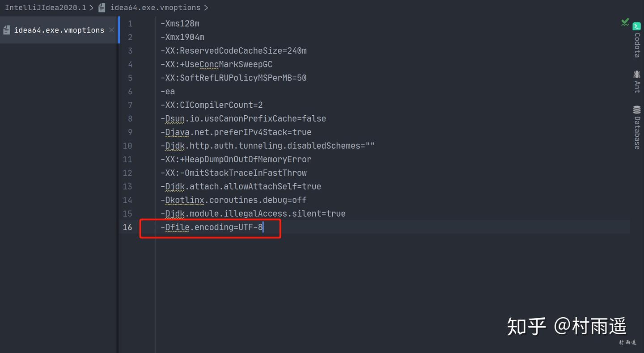Click IntelliJIdea2020.1 in the breadcrumb
Image resolution: width=644 pixels, height=353 pixels.
pyautogui.click(x=45, y=7)
